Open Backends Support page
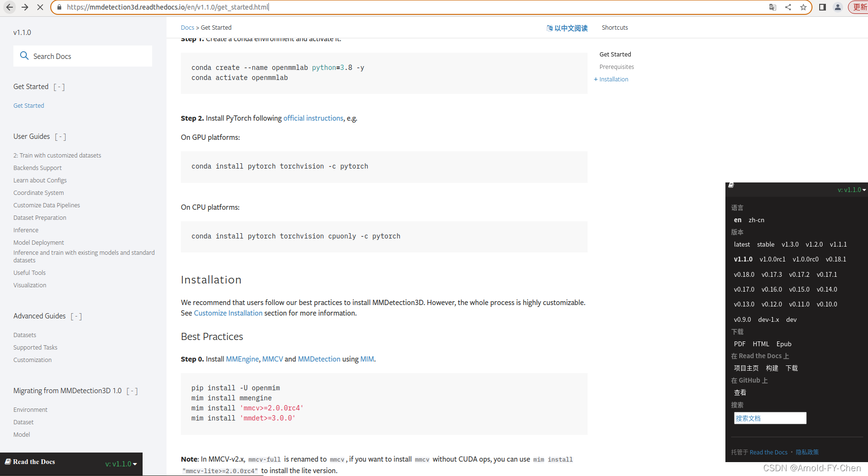This screenshot has width=868, height=476. tap(37, 168)
